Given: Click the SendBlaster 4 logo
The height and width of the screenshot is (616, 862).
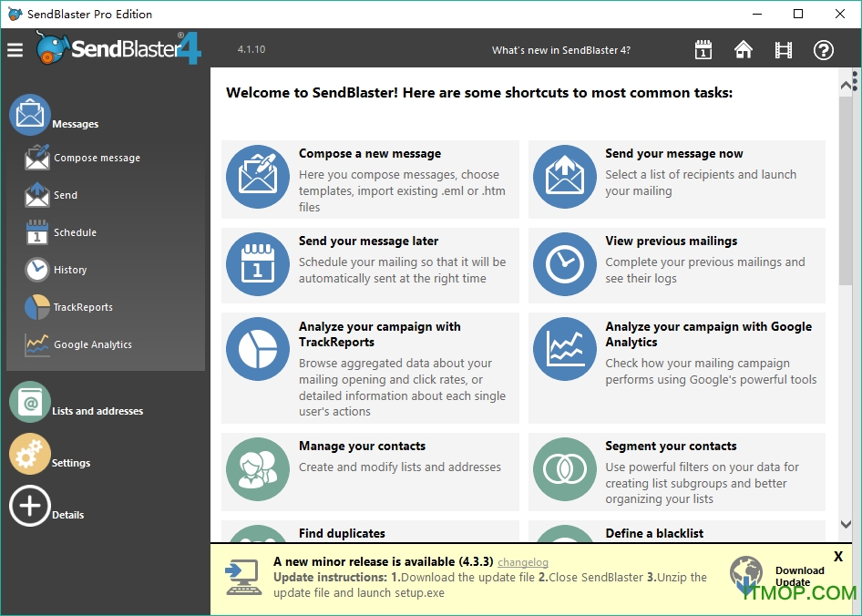Looking at the screenshot, I should pyautogui.click(x=119, y=48).
